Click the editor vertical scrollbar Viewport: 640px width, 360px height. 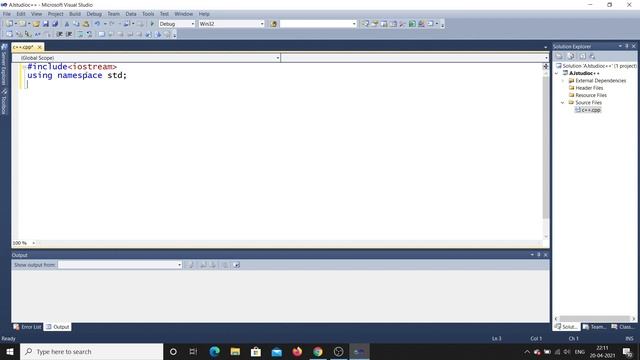(546, 147)
